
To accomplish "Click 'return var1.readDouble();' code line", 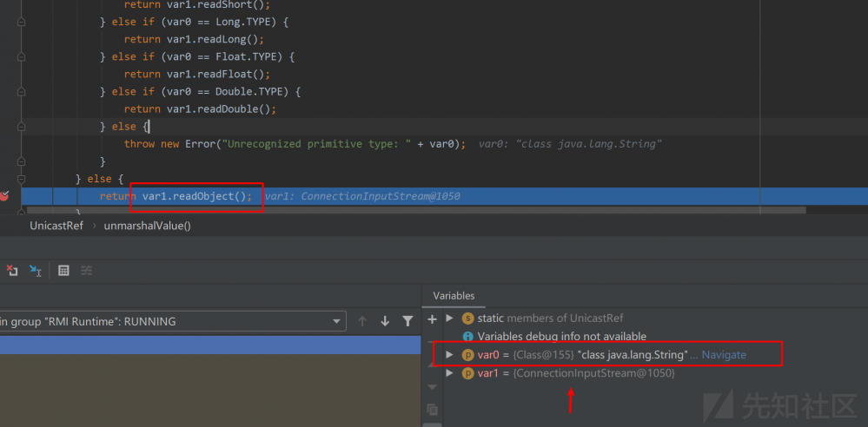I will coord(200,109).
